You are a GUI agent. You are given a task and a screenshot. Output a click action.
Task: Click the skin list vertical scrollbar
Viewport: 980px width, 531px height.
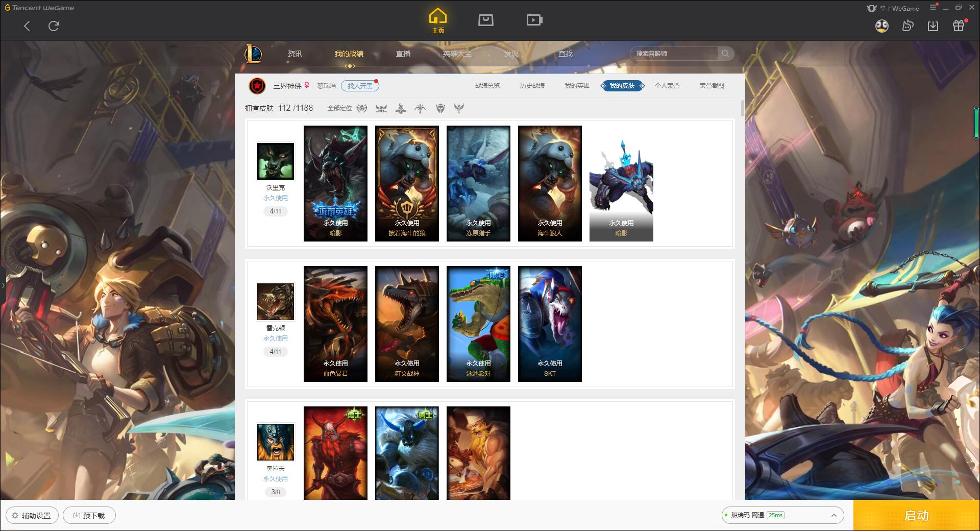point(742,108)
